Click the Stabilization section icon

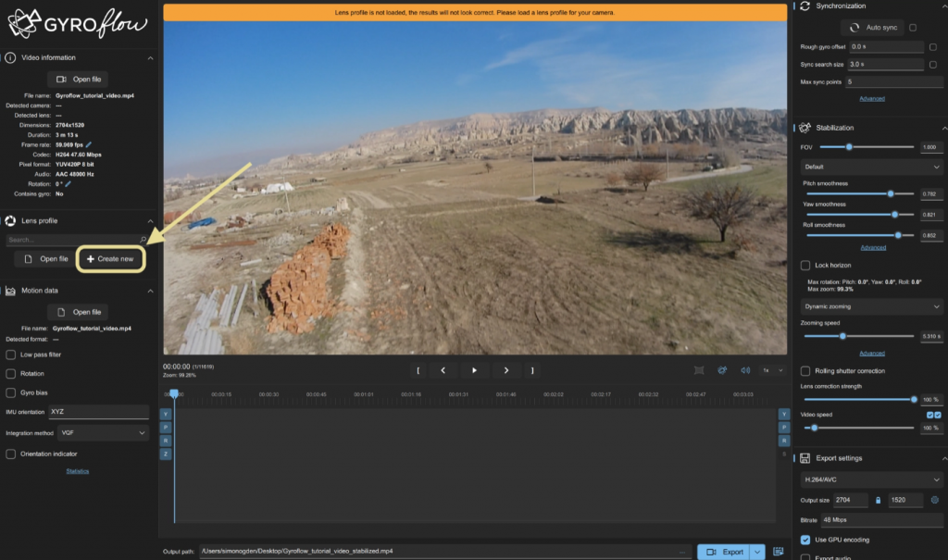(x=805, y=128)
